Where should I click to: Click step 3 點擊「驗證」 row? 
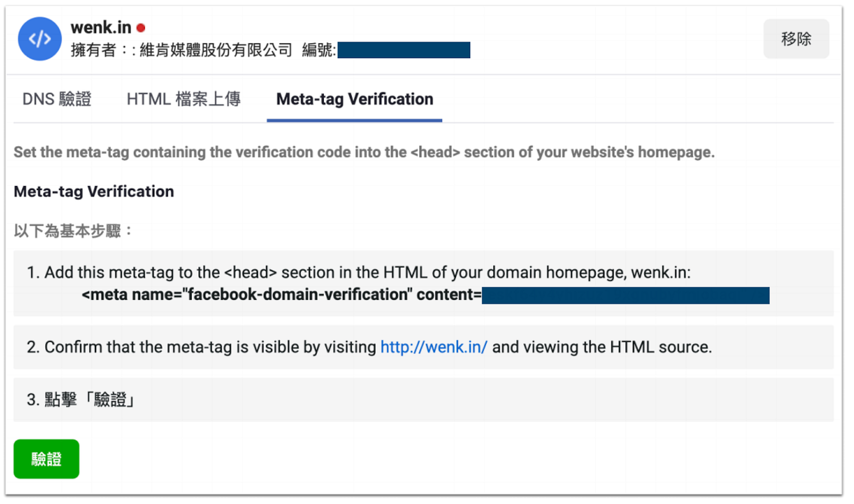[424, 400]
